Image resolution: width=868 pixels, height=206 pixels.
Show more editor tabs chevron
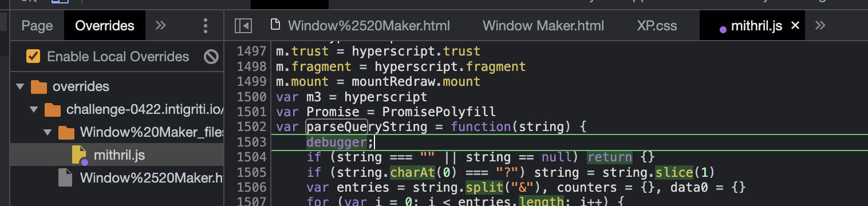coord(820,26)
